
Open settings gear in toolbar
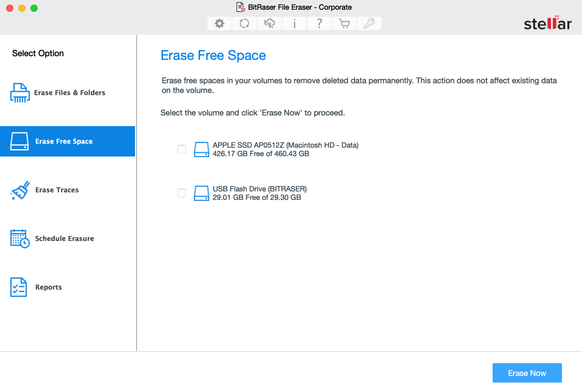pyautogui.click(x=219, y=23)
